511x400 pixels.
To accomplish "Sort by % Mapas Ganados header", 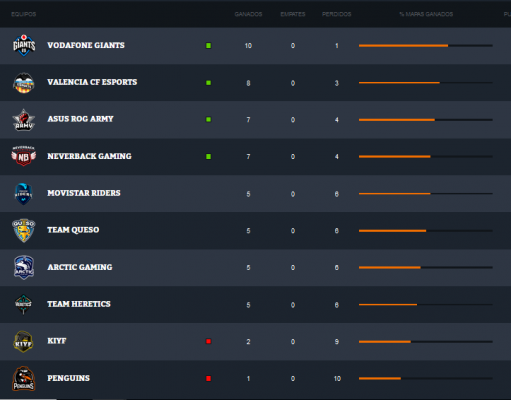I will 426,14.
